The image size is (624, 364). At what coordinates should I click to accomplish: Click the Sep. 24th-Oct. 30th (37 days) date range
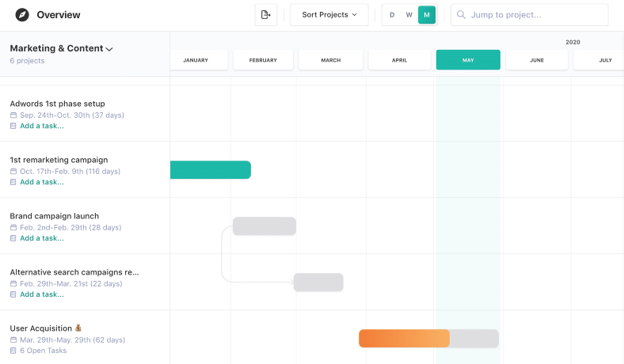72,115
